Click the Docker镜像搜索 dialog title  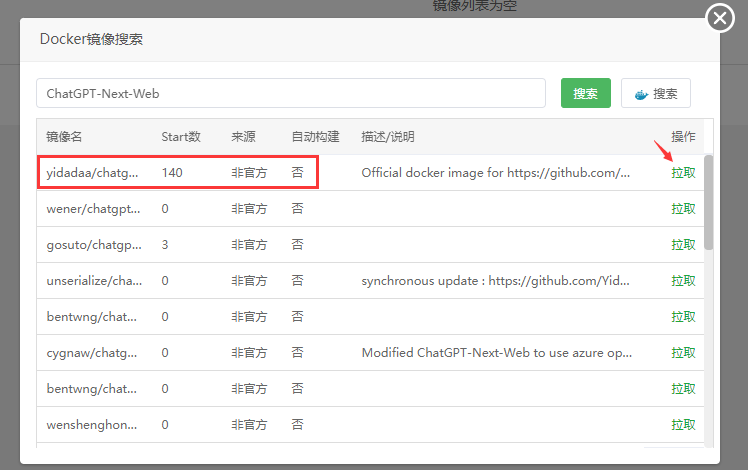pyautogui.click(x=91, y=39)
